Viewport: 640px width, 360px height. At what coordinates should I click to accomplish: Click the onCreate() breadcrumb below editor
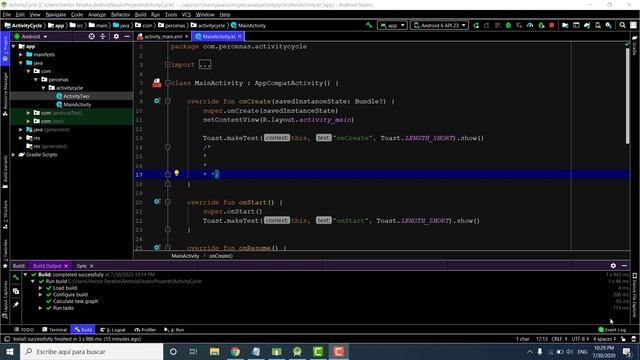tap(221, 256)
